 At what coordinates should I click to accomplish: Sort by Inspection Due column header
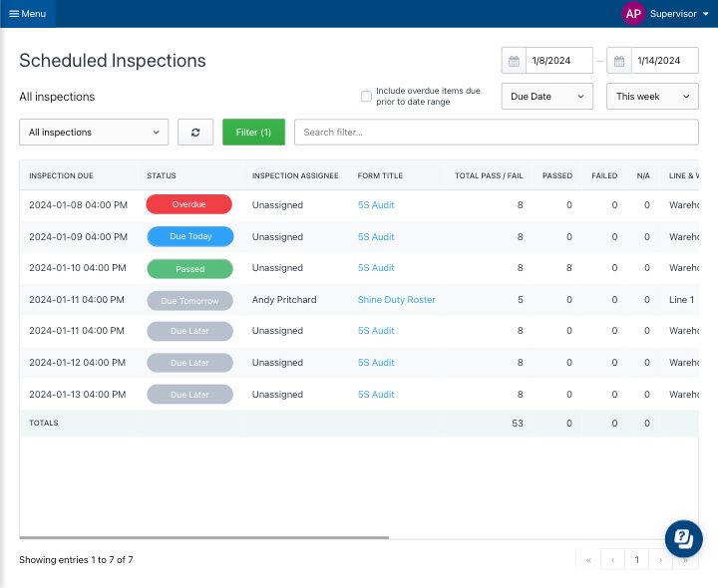coord(62,175)
